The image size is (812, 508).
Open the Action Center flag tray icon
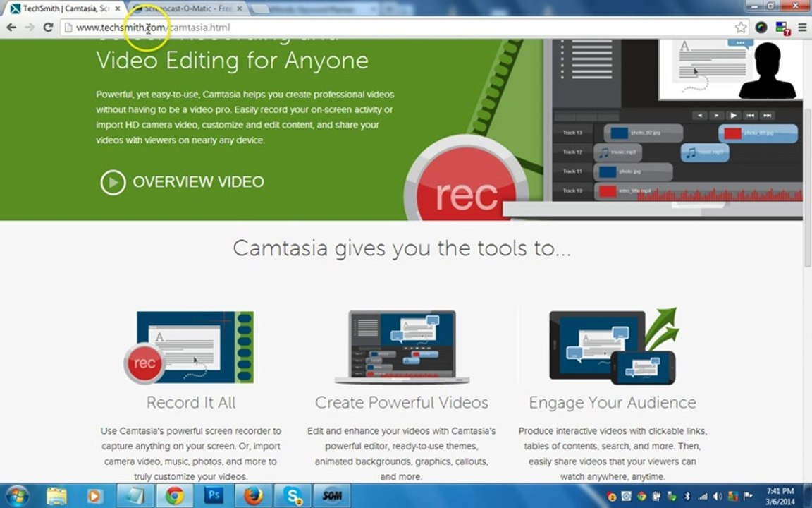pyautogui.click(x=748, y=497)
